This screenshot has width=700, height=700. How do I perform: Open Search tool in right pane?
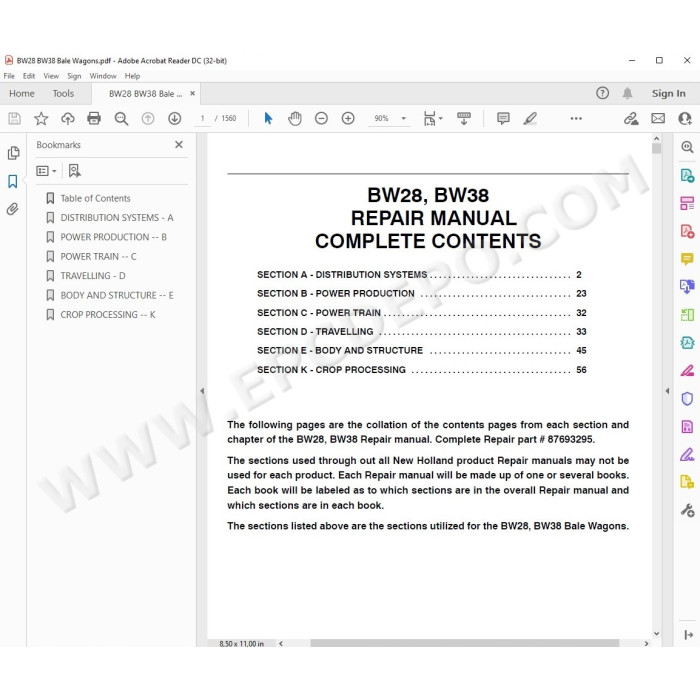point(687,147)
